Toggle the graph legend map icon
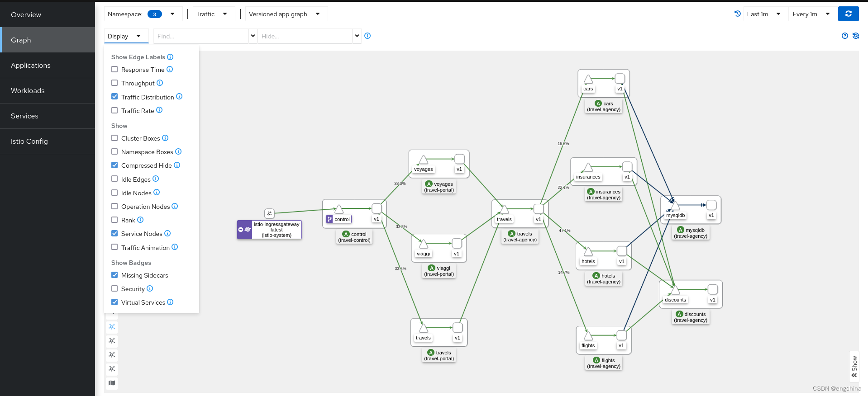 pyautogui.click(x=112, y=383)
